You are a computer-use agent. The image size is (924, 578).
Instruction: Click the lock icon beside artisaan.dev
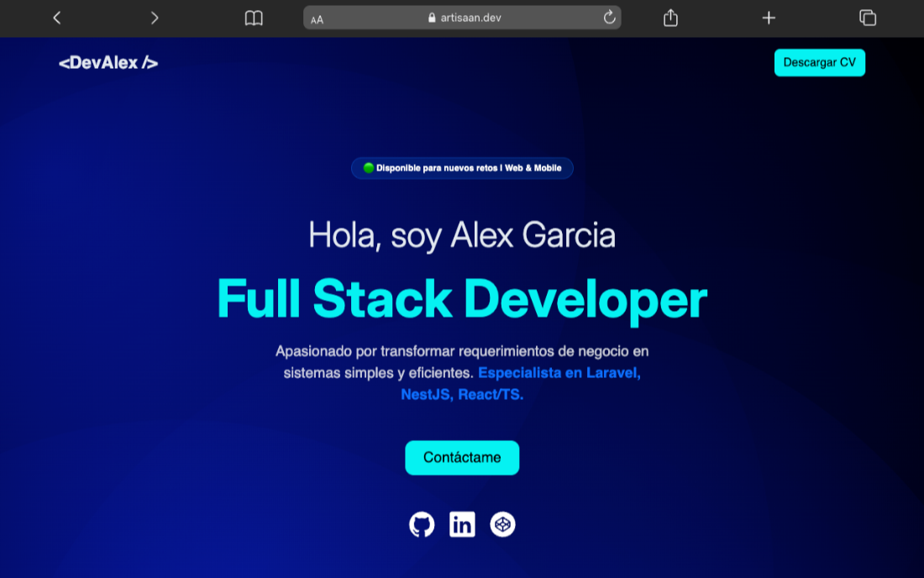click(432, 18)
